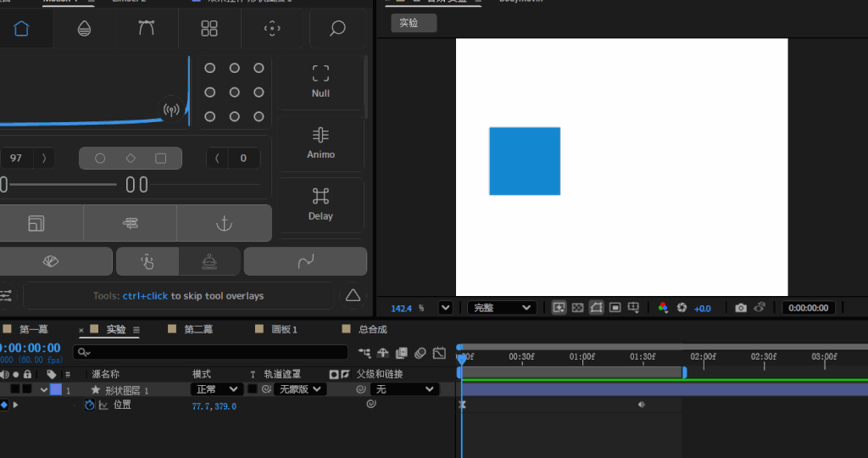Image resolution: width=868 pixels, height=458 pixels.
Task: Click the curved path tool button
Action: pos(305,261)
